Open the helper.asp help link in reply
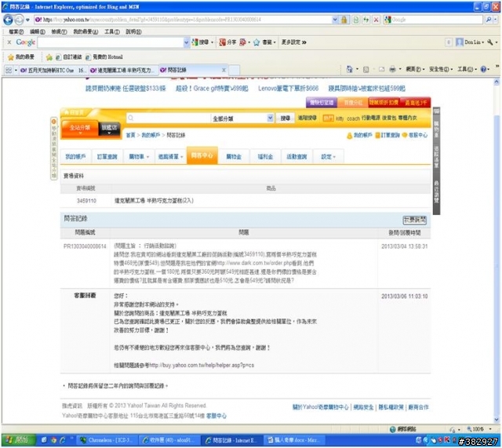 pos(202,366)
